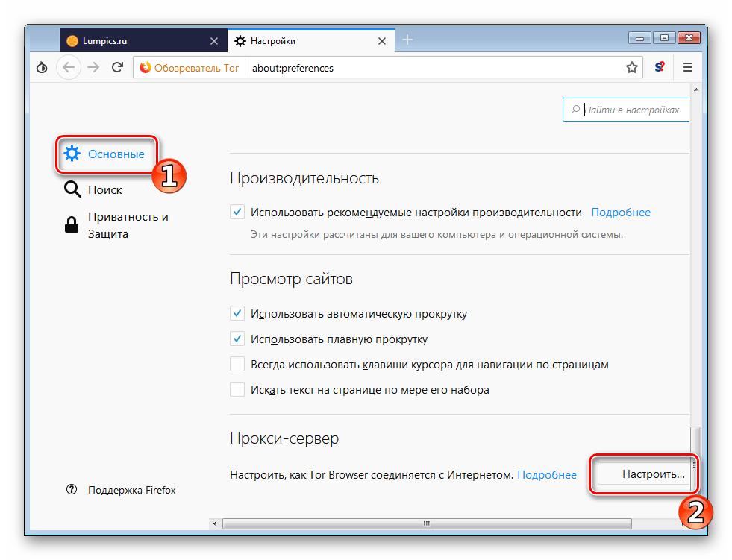The width and height of the screenshot is (732, 560).
Task: Open the hamburger menu
Action: pos(688,68)
